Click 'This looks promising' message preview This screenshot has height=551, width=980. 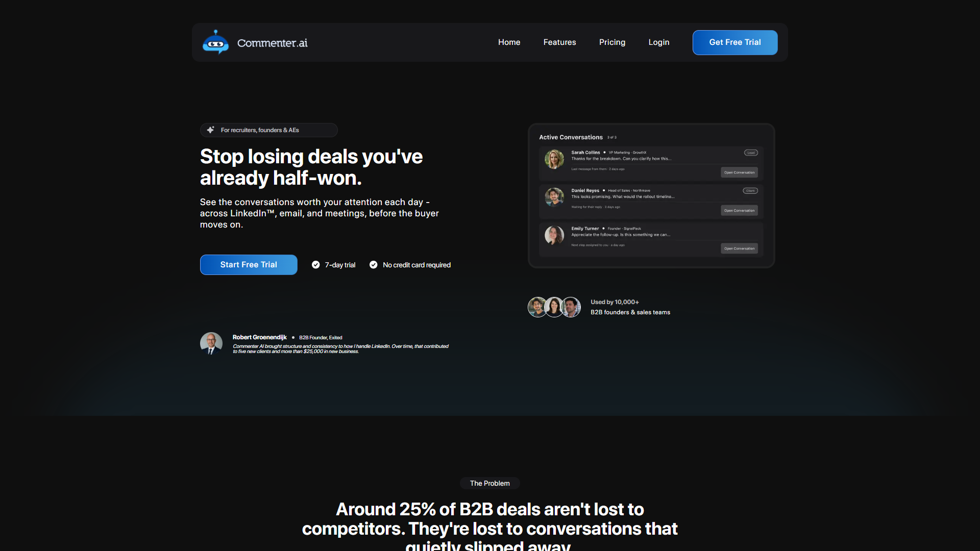(623, 196)
